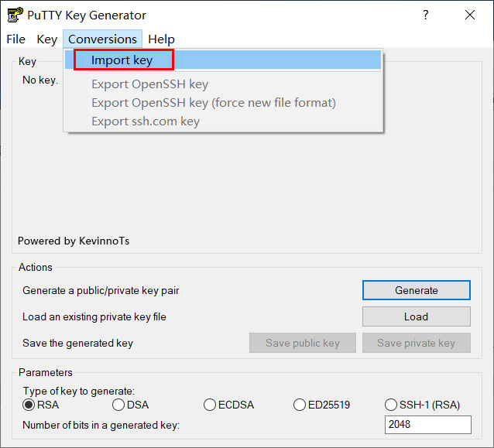
Task: Click the number of bits field showing 2048
Action: tap(428, 424)
